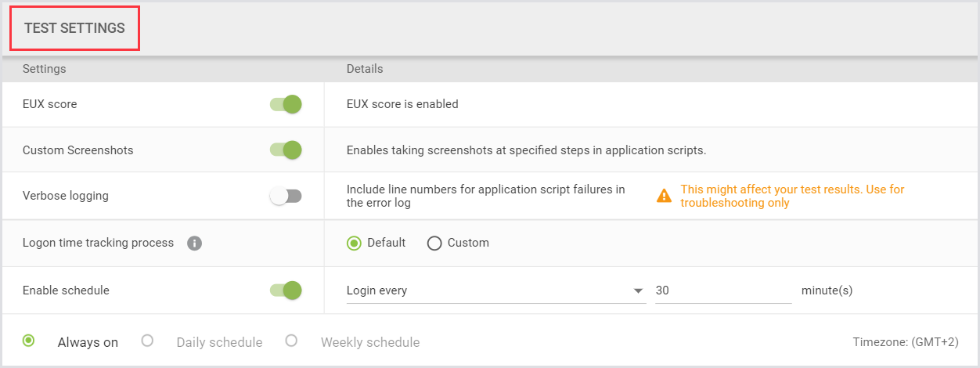Click the Logon time tracking process label
Image resolution: width=980 pixels, height=368 pixels.
(98, 243)
